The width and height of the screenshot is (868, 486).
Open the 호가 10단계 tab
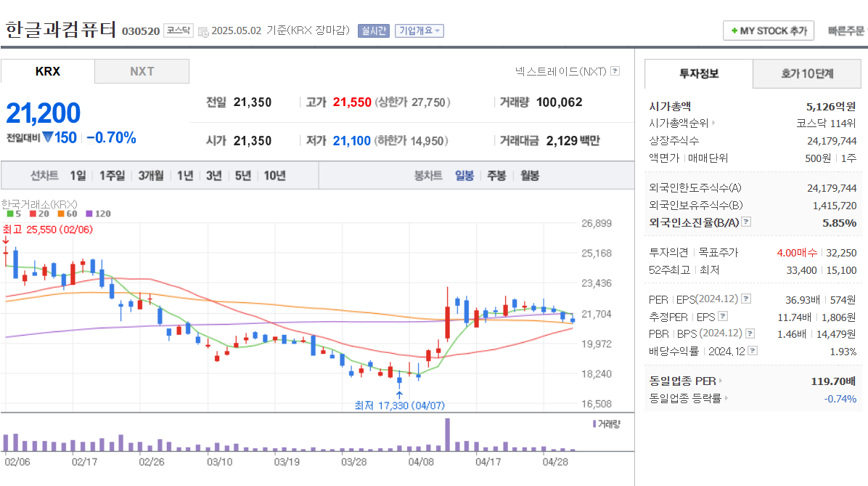click(806, 73)
